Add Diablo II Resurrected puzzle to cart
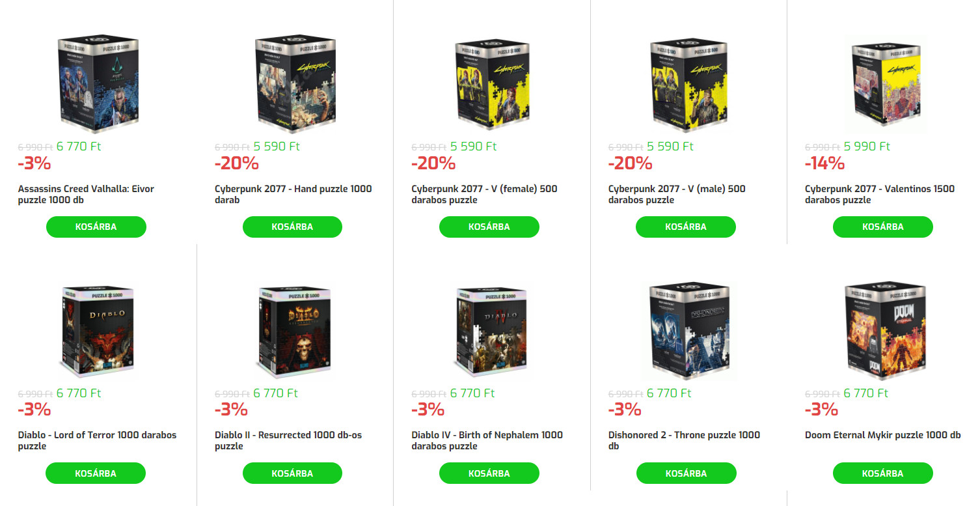The height and width of the screenshot is (506, 980). point(292,473)
